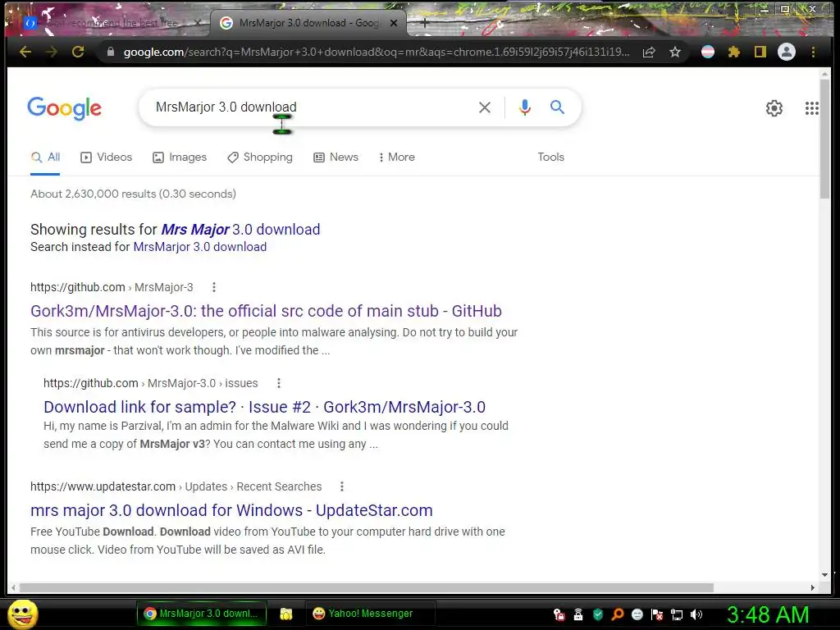Open the three-dot menu beside MrsMajor-3.0 › issues
The height and width of the screenshot is (630, 840).
pyautogui.click(x=279, y=383)
